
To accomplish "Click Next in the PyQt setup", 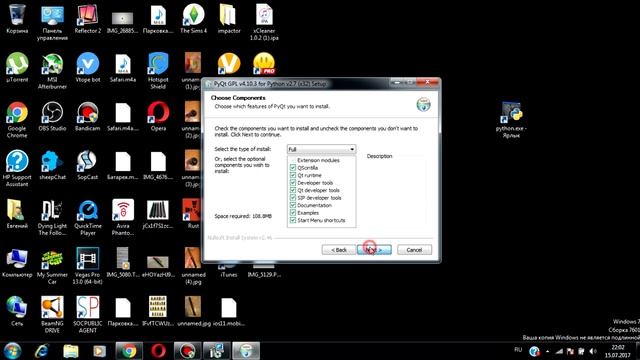I will click(374, 250).
